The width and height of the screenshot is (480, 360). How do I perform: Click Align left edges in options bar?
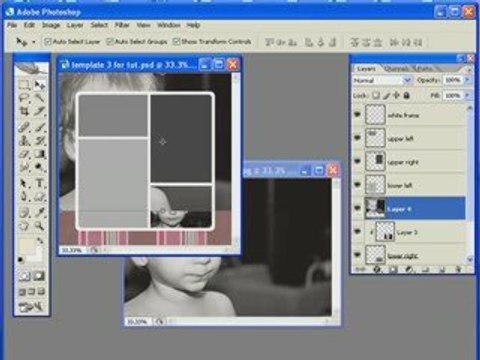click(x=310, y=42)
